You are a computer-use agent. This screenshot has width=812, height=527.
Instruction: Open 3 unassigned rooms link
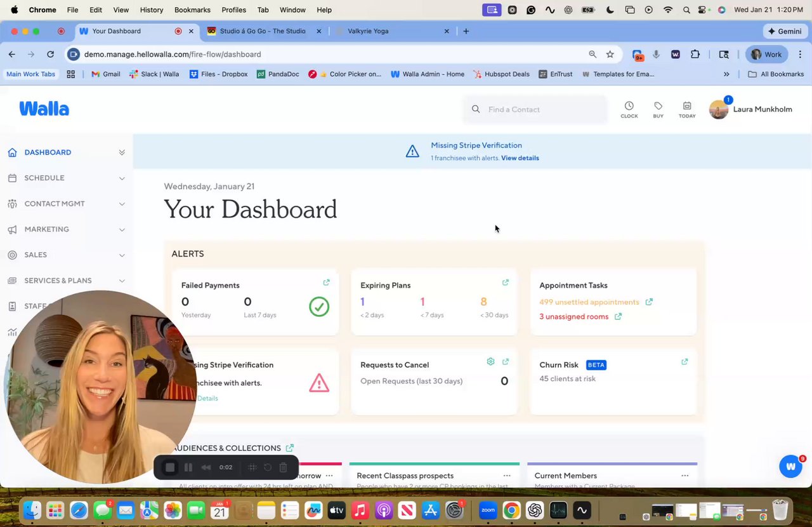click(573, 317)
